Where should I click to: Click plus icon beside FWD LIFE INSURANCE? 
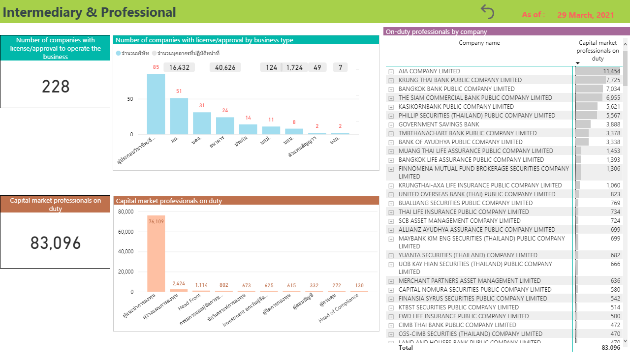[x=391, y=316]
